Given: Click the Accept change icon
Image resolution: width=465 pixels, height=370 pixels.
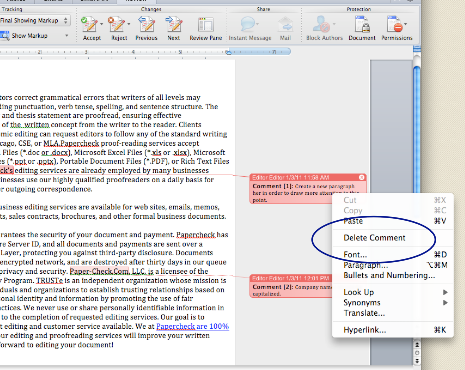Looking at the screenshot, I should point(89,24).
